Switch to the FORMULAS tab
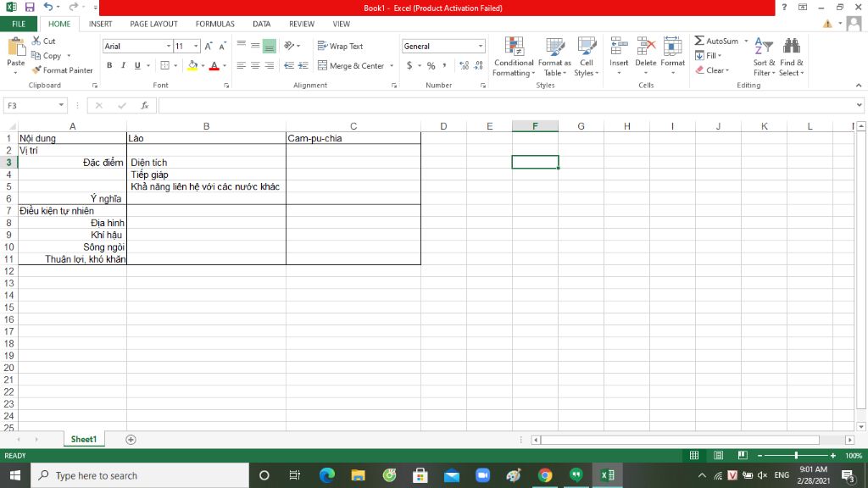The image size is (868, 488). click(214, 24)
